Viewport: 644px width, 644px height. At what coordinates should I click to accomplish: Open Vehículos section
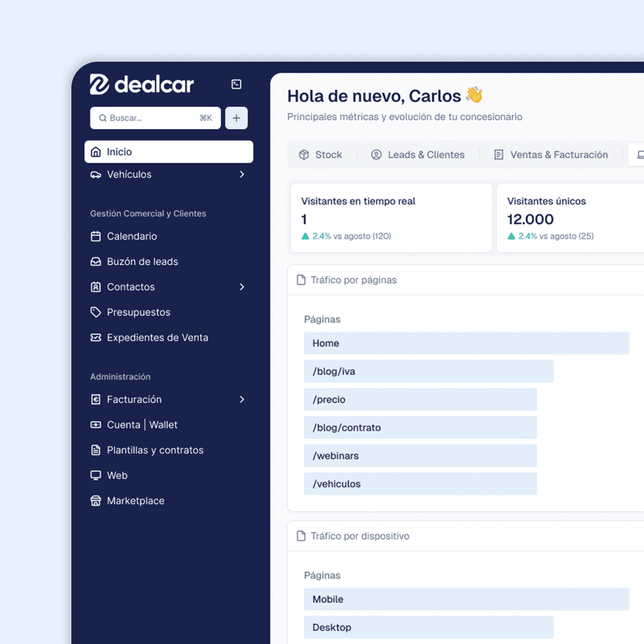pyautogui.click(x=129, y=174)
